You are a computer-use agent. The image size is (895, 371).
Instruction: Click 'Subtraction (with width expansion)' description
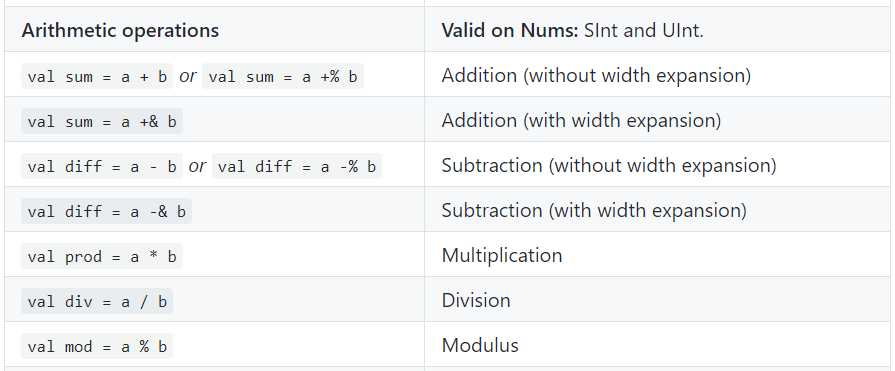[594, 211]
